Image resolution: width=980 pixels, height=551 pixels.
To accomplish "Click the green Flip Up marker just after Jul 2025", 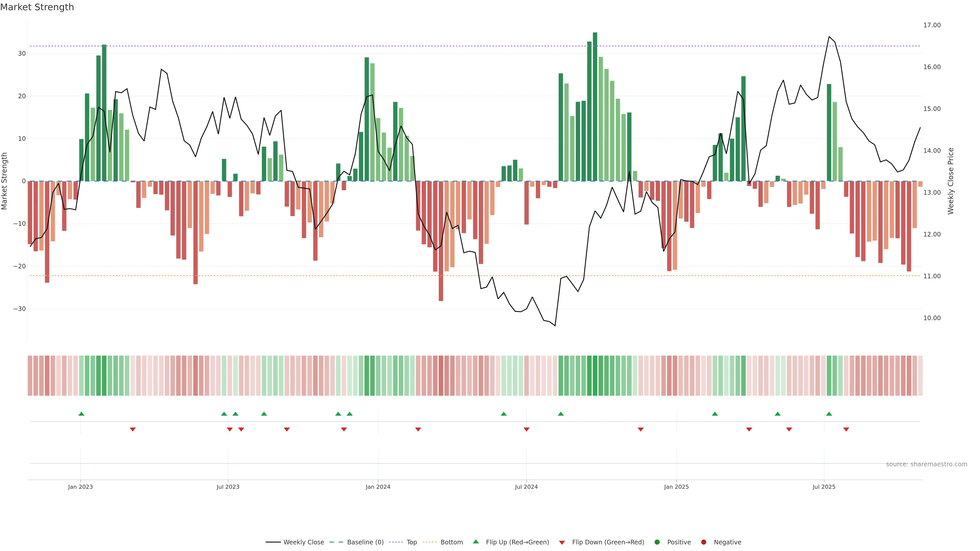I will click(829, 414).
